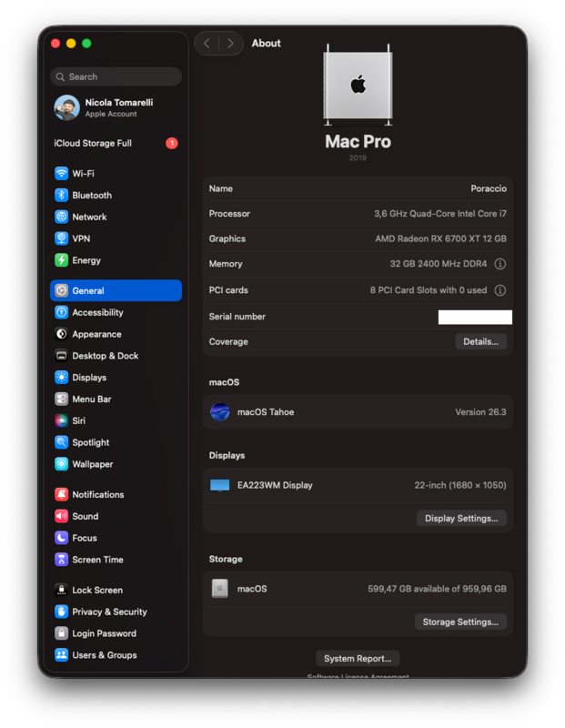This screenshot has width=565, height=728.
Task: Open the Focus moon icon
Action: click(x=61, y=538)
